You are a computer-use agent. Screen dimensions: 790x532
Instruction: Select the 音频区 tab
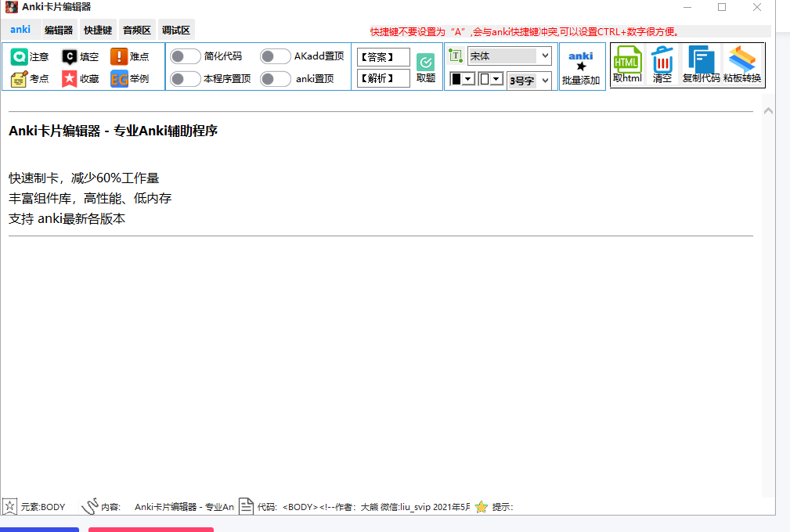(x=137, y=31)
